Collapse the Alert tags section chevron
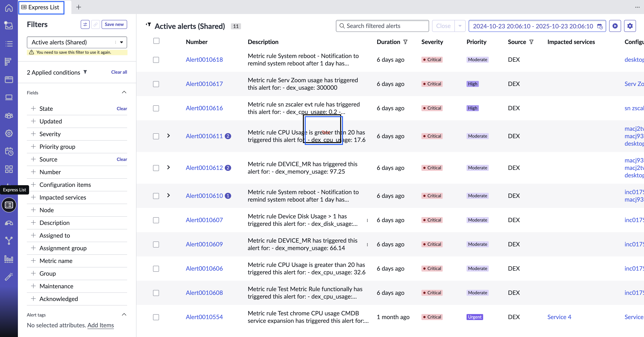 [124, 314]
